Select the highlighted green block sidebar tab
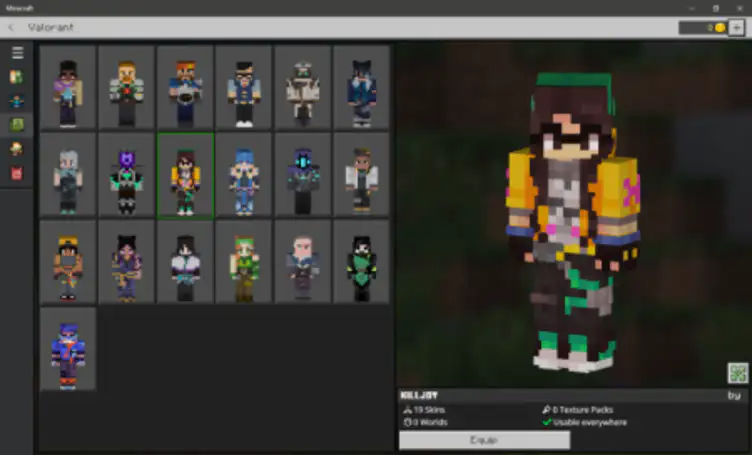752x455 pixels. pos(17,125)
